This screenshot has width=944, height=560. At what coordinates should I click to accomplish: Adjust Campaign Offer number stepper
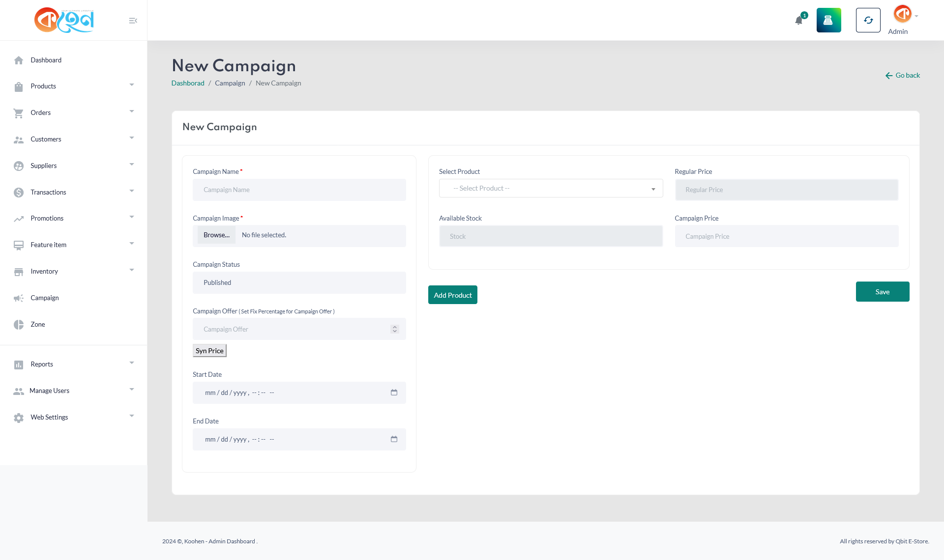[394, 329]
